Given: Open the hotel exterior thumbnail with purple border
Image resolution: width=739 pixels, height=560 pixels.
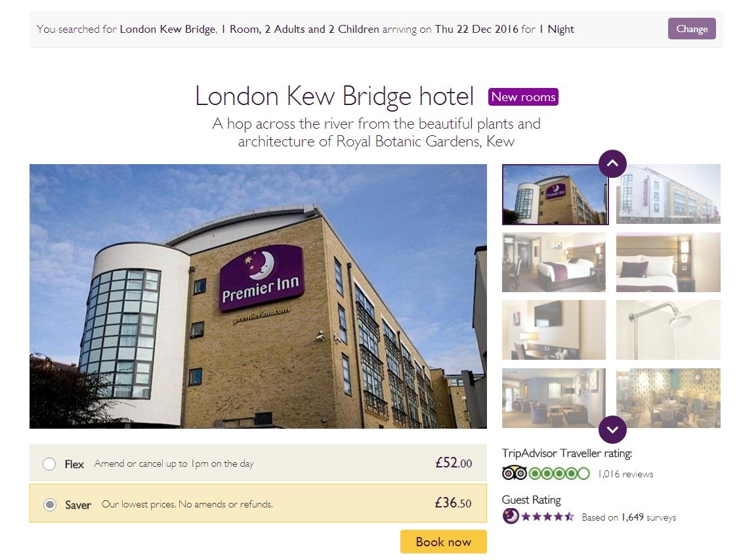Looking at the screenshot, I should pyautogui.click(x=555, y=194).
